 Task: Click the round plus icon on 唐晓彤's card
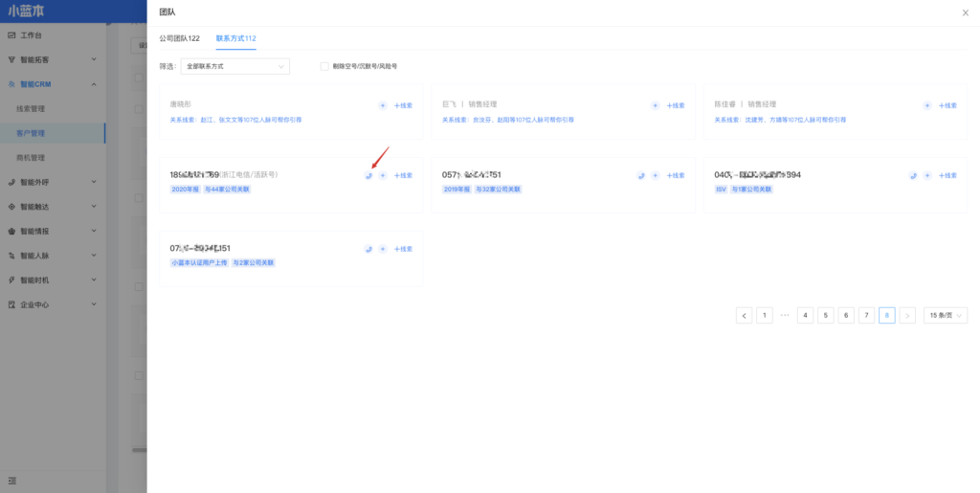tap(383, 105)
